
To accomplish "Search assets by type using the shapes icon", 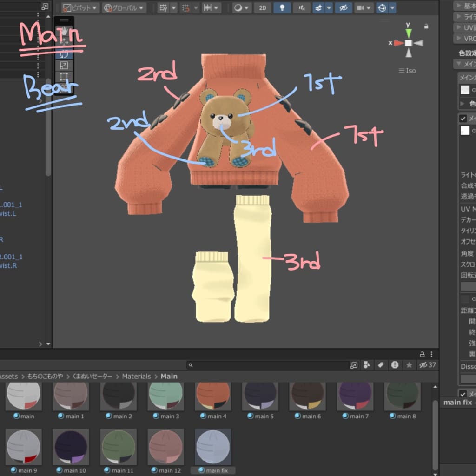I will pyautogui.click(x=367, y=365).
